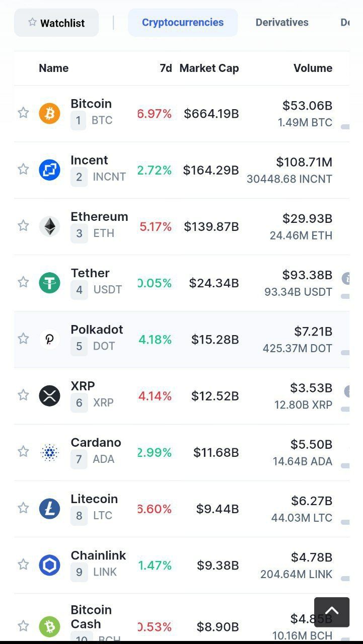363x644 pixels.
Task: Open the Litecoin name link
Action: click(94, 499)
